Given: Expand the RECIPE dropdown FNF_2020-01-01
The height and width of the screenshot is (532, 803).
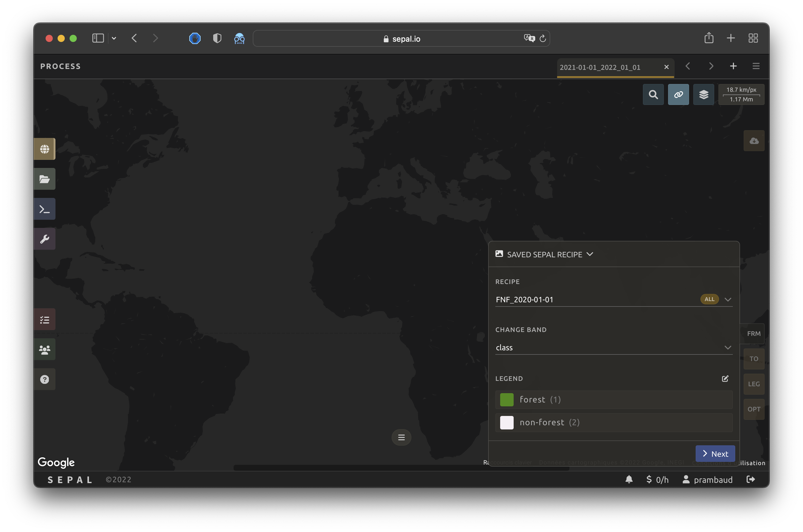Looking at the screenshot, I should pyautogui.click(x=728, y=300).
